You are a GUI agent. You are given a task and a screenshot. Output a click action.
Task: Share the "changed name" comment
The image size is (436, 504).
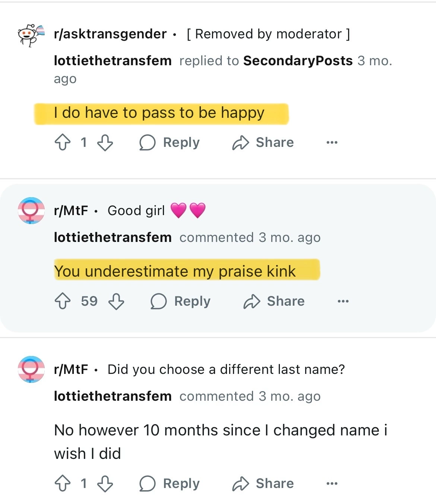(263, 483)
